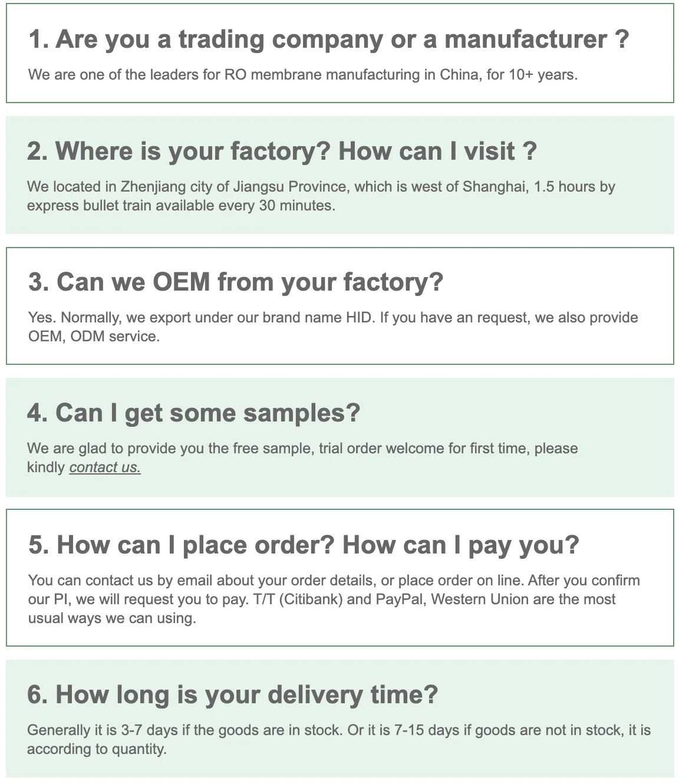This screenshot has height=784, width=679.
Task: Click the free sample answer text
Action: (x=302, y=458)
